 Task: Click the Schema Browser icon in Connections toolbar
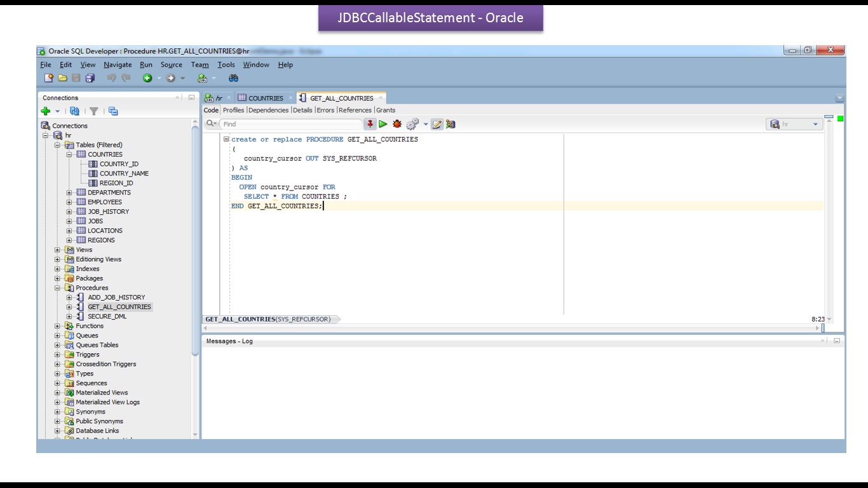click(113, 111)
